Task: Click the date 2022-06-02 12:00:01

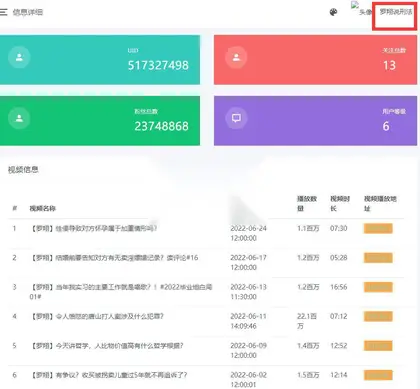Action: (248, 380)
